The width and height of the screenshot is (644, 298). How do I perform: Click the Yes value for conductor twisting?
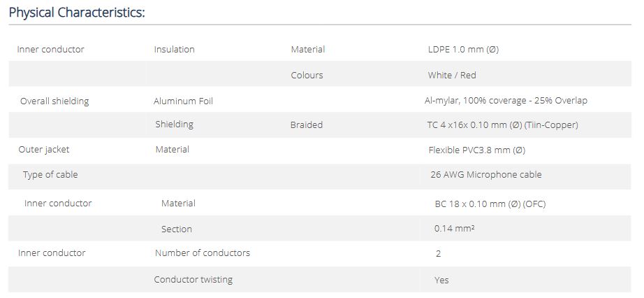click(441, 280)
